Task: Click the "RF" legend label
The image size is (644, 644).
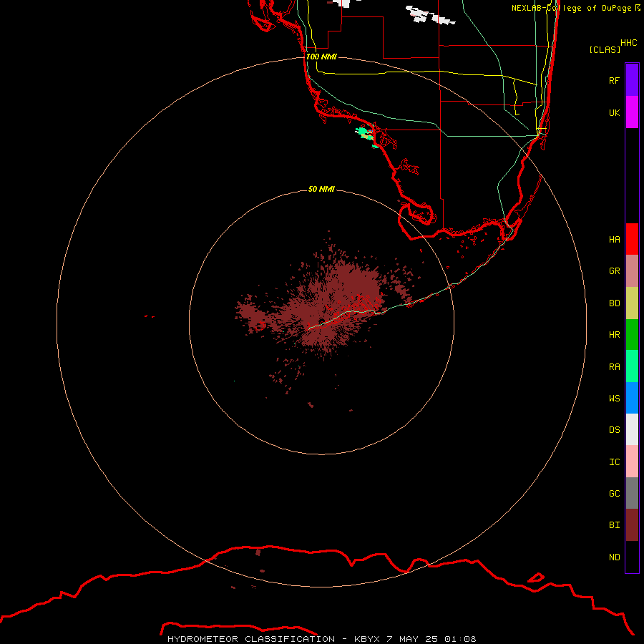Action: point(614,80)
